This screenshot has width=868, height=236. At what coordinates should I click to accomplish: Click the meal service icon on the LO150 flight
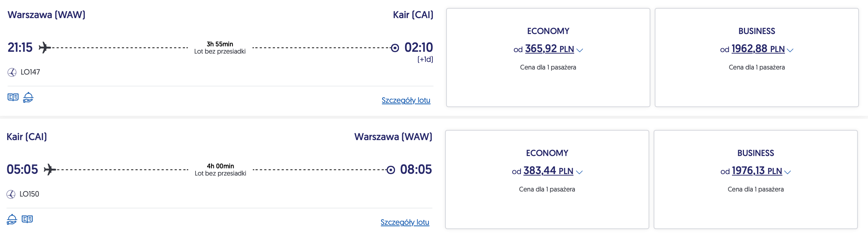coord(12,219)
